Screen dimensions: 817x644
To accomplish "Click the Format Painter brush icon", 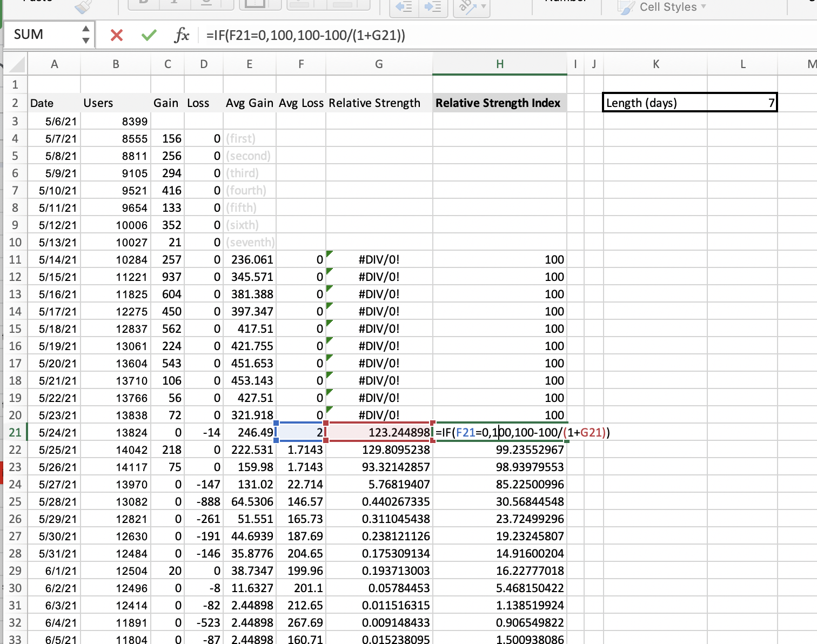I will coord(82,7).
